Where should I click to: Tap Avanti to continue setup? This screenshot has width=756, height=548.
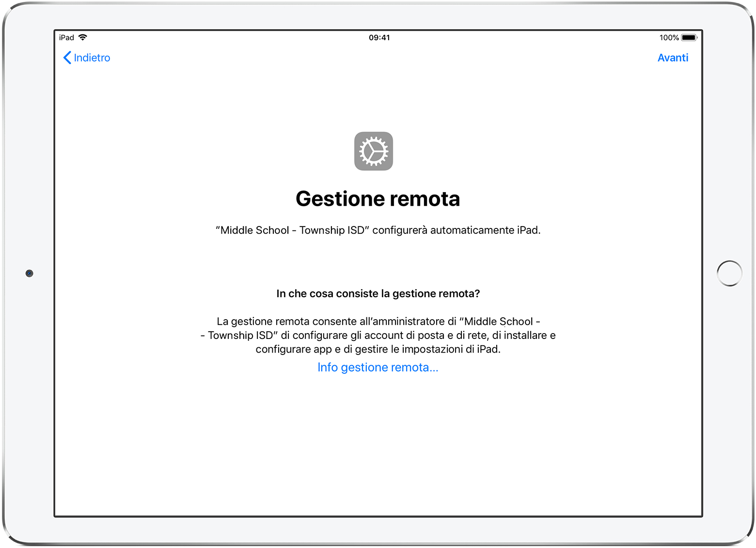pyautogui.click(x=673, y=58)
